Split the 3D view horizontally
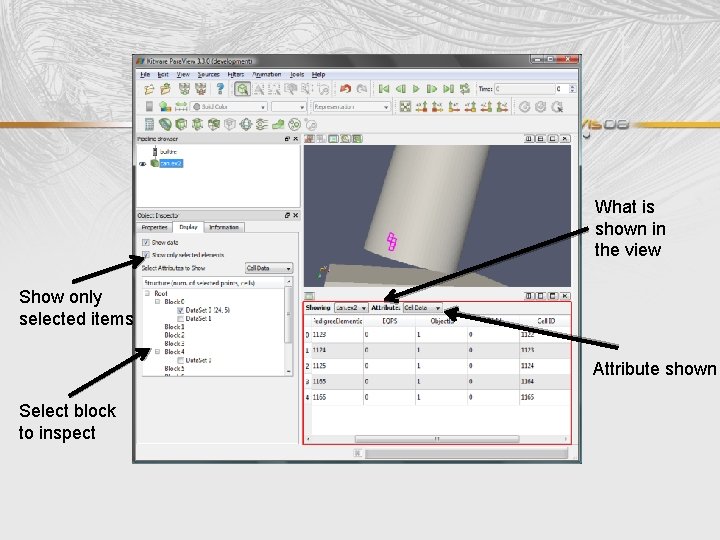Viewport: 720px width, 540px height. tap(529, 139)
